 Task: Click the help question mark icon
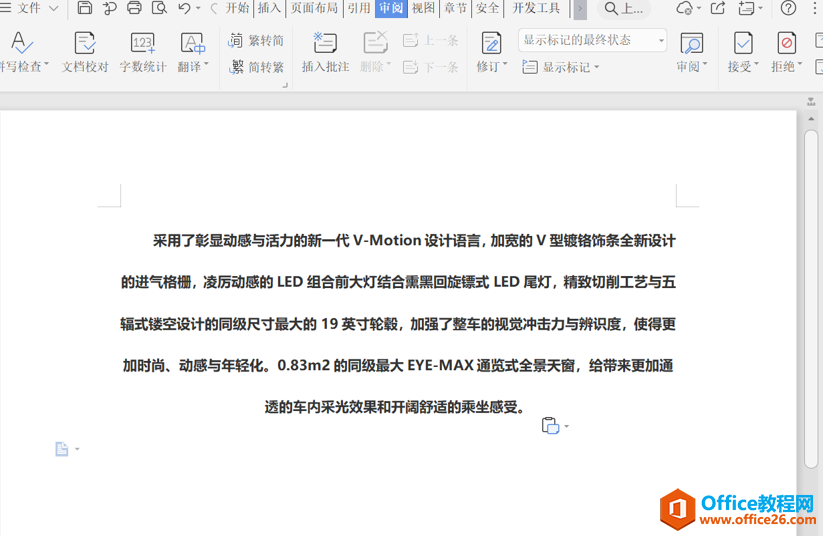point(788,8)
